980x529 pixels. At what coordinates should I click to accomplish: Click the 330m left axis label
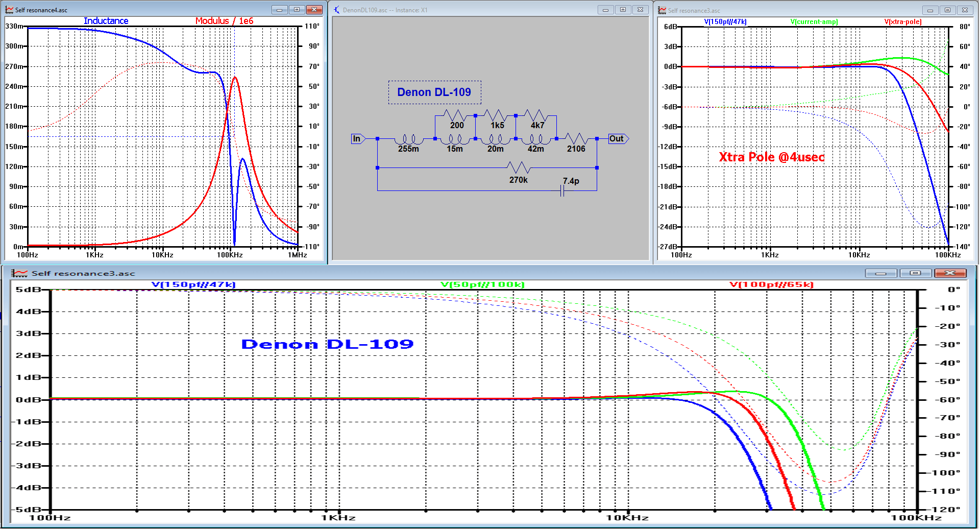pos(14,26)
